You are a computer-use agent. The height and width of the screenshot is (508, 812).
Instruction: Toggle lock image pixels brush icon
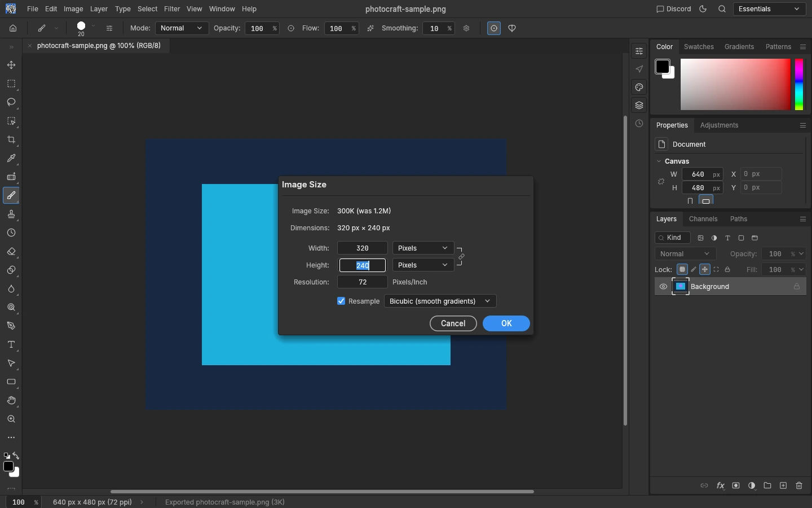pos(694,269)
